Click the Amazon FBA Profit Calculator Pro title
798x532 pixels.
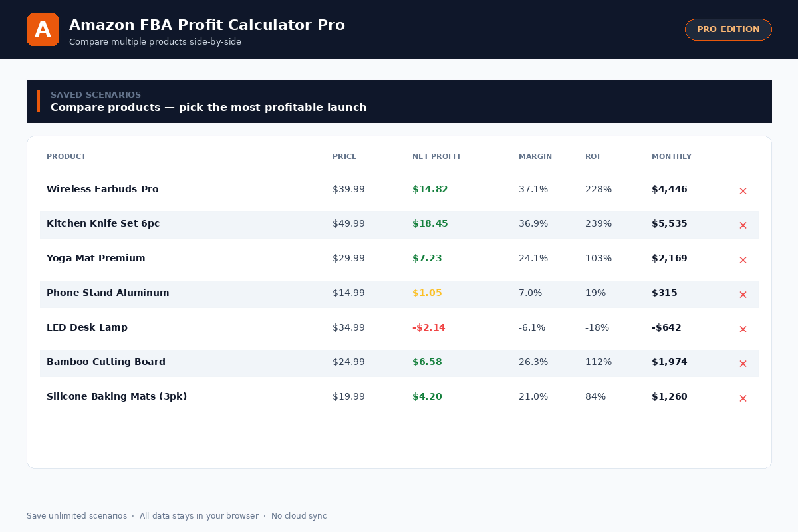coord(207,25)
